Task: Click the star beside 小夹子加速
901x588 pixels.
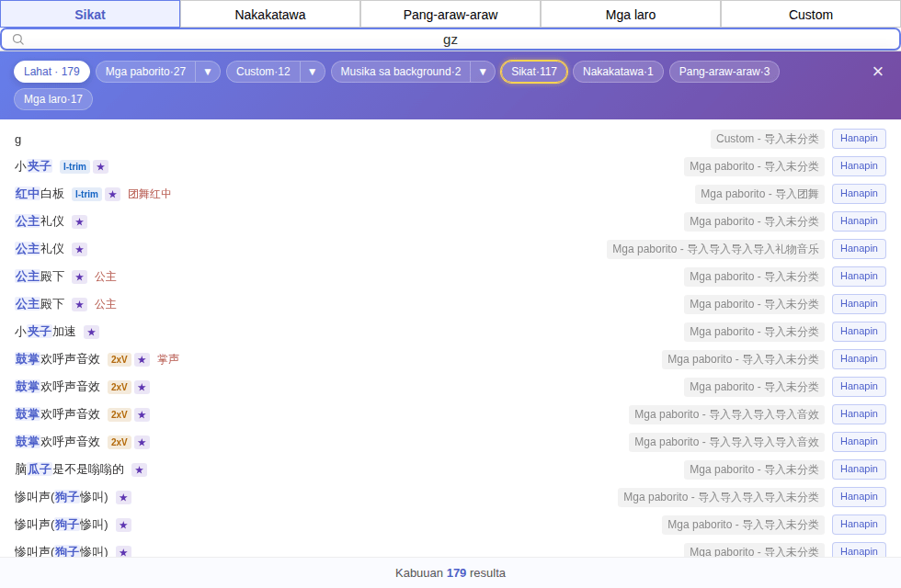Action: [x=91, y=332]
